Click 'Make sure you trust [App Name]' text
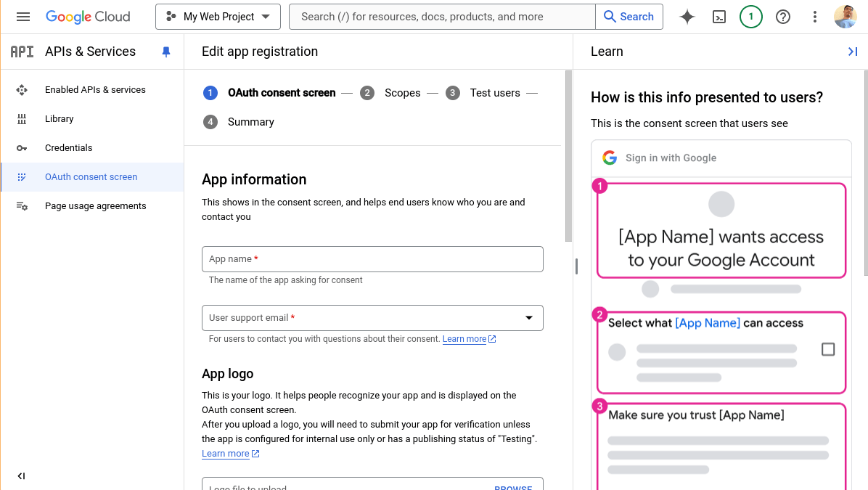 point(697,415)
